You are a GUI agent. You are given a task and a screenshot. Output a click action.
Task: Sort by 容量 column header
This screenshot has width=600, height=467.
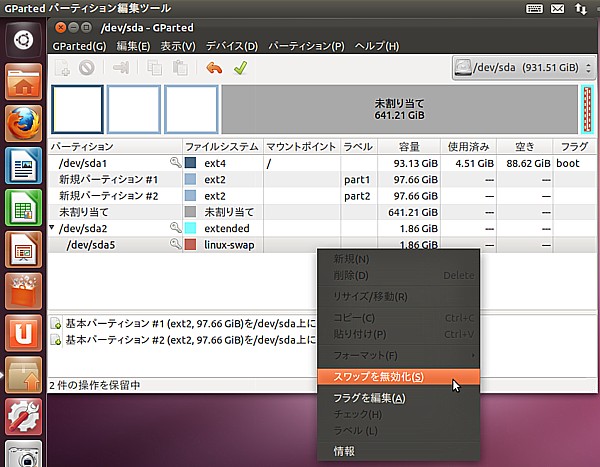tap(409, 147)
